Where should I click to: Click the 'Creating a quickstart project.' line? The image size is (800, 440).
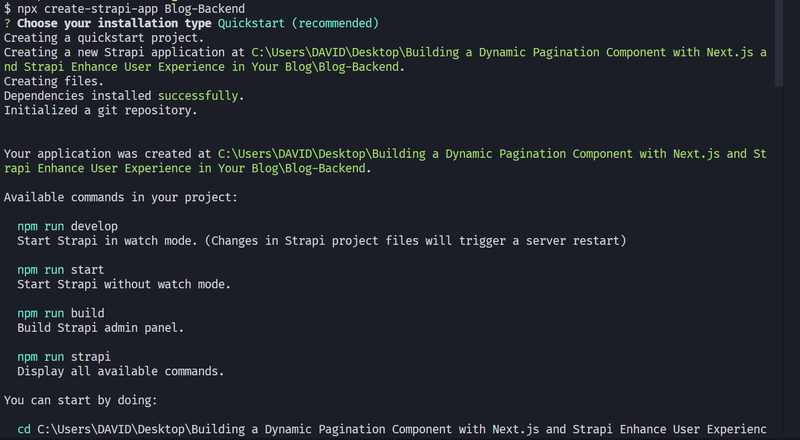pyautogui.click(x=104, y=38)
